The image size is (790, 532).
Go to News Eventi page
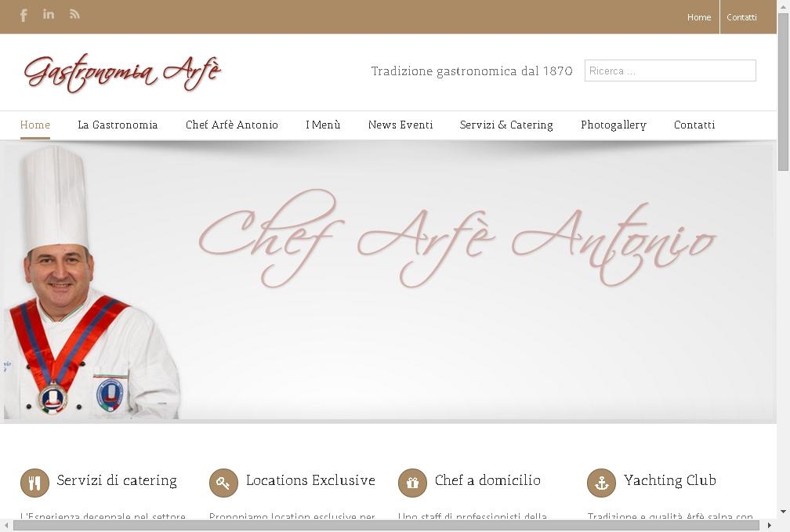400,125
